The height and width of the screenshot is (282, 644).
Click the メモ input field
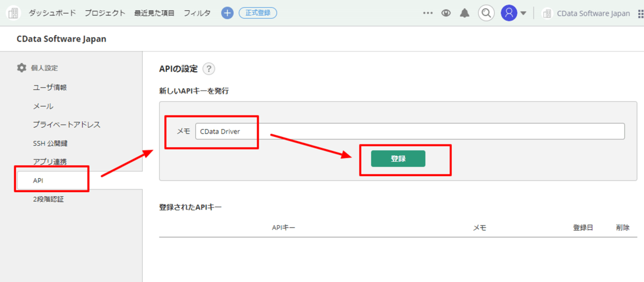coord(410,131)
